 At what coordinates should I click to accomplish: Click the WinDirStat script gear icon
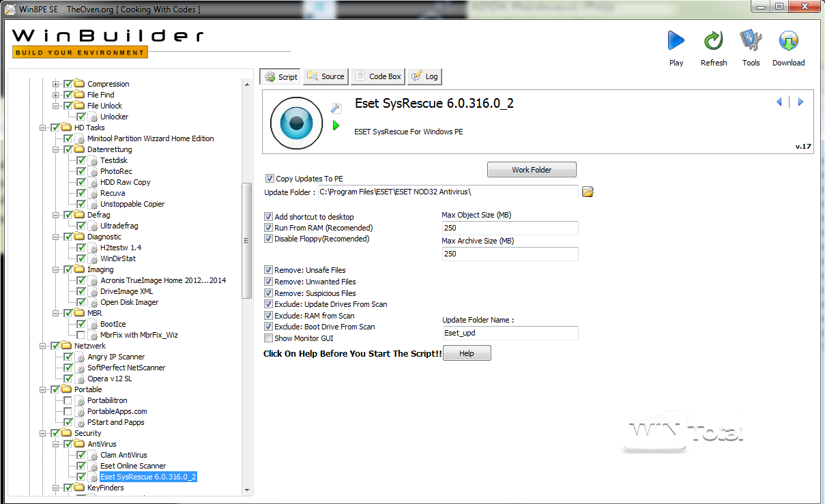pos(93,258)
